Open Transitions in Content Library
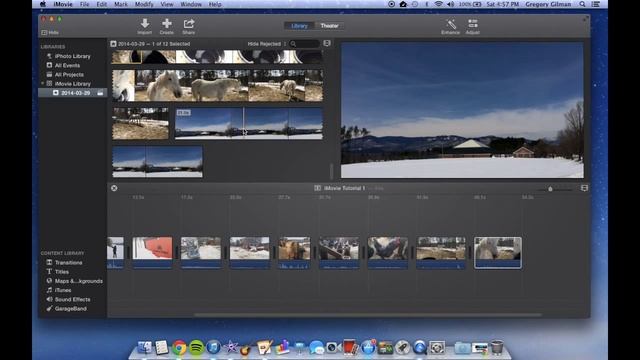 (x=68, y=262)
